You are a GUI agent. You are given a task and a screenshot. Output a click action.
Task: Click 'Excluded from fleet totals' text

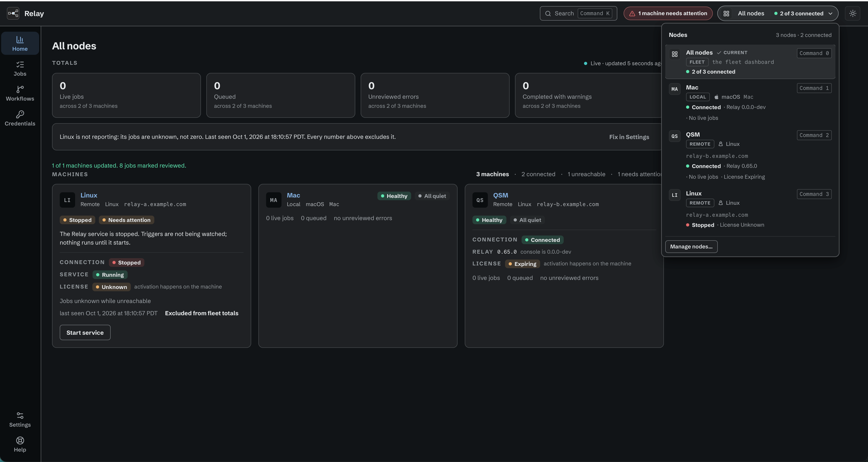coord(201,313)
